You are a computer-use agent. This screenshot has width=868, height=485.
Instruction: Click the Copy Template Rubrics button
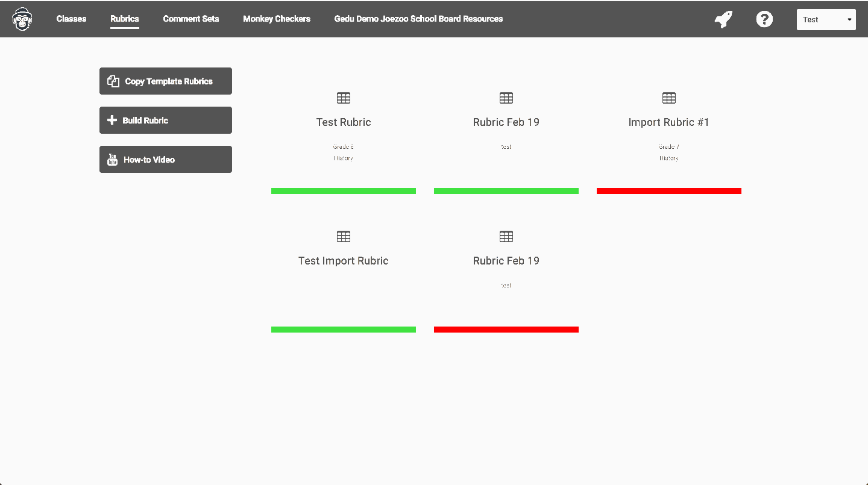click(x=166, y=81)
